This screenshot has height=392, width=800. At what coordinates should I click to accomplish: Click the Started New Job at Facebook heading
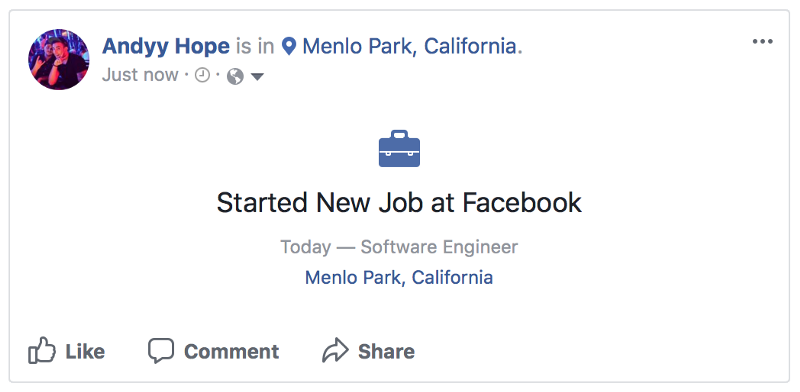399,203
